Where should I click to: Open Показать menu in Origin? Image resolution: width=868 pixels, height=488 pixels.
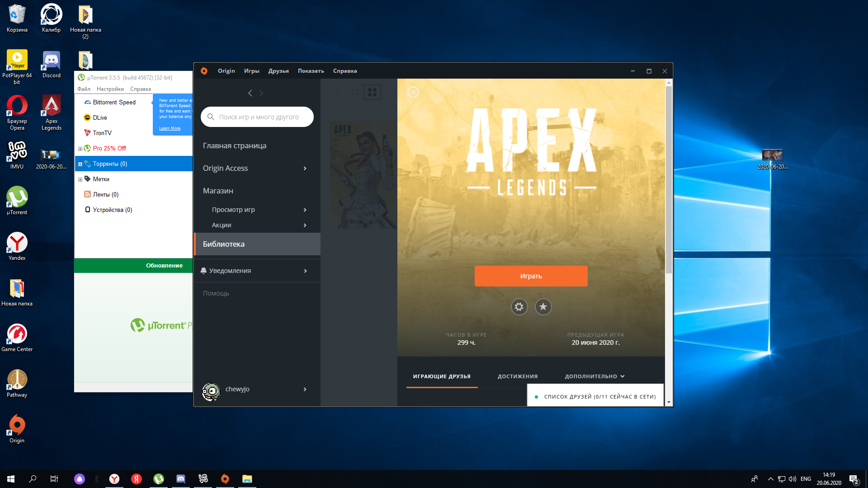pos(311,71)
